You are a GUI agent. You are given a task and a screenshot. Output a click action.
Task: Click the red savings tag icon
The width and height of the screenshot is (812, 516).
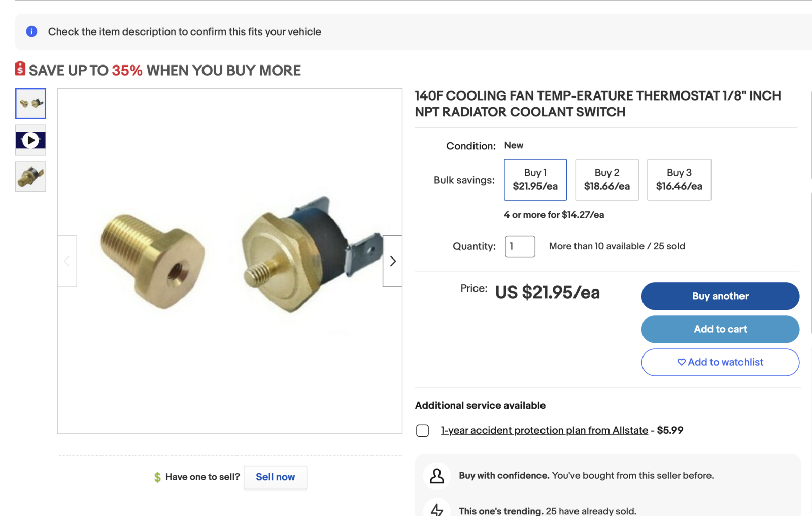pyautogui.click(x=20, y=69)
